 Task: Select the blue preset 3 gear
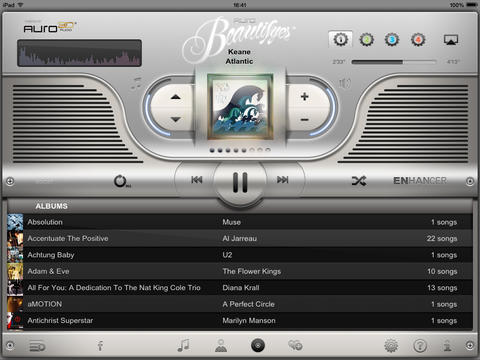tap(392, 40)
